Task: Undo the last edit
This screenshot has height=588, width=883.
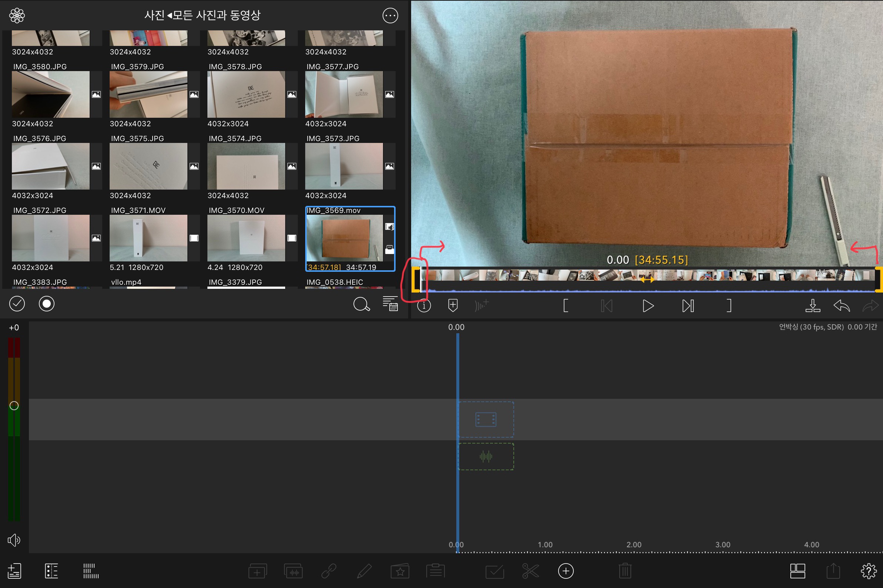Action: tap(842, 305)
